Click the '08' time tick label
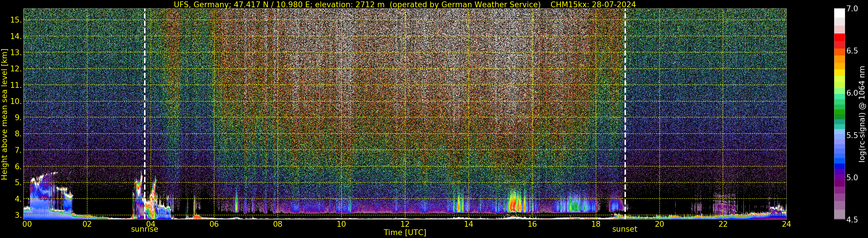 click(x=278, y=224)
